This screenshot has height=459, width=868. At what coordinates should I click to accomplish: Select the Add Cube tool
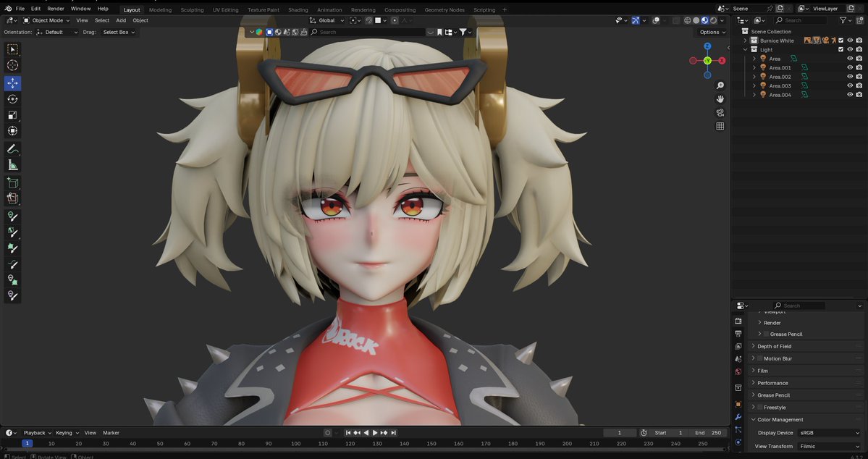(12, 182)
